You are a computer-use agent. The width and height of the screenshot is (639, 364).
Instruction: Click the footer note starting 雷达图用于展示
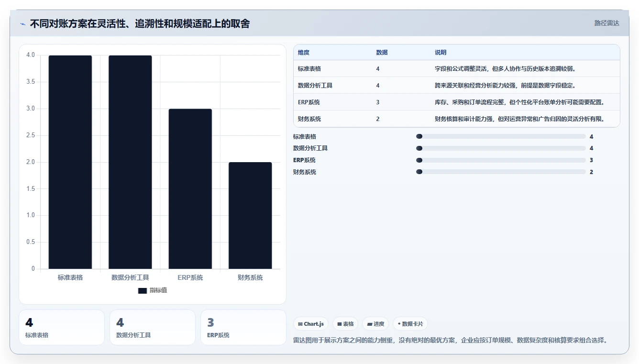click(x=450, y=341)
